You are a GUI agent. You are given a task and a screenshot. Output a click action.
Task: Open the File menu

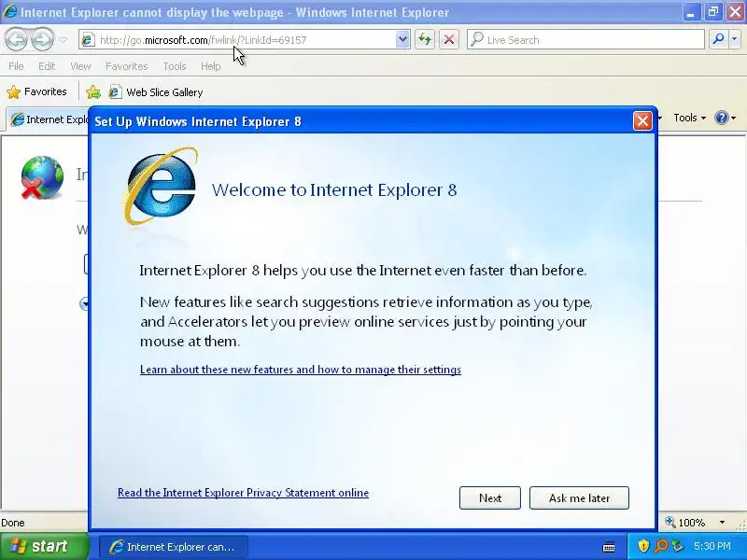point(16,66)
